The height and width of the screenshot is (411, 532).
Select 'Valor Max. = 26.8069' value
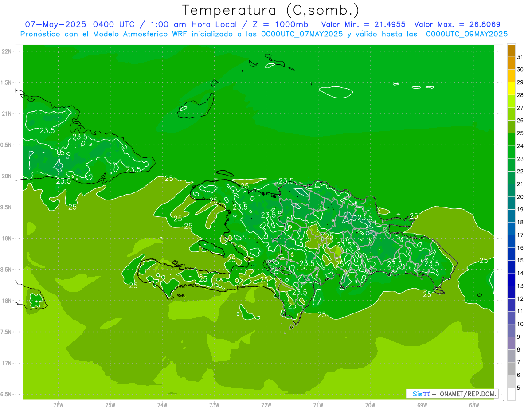click(x=457, y=24)
